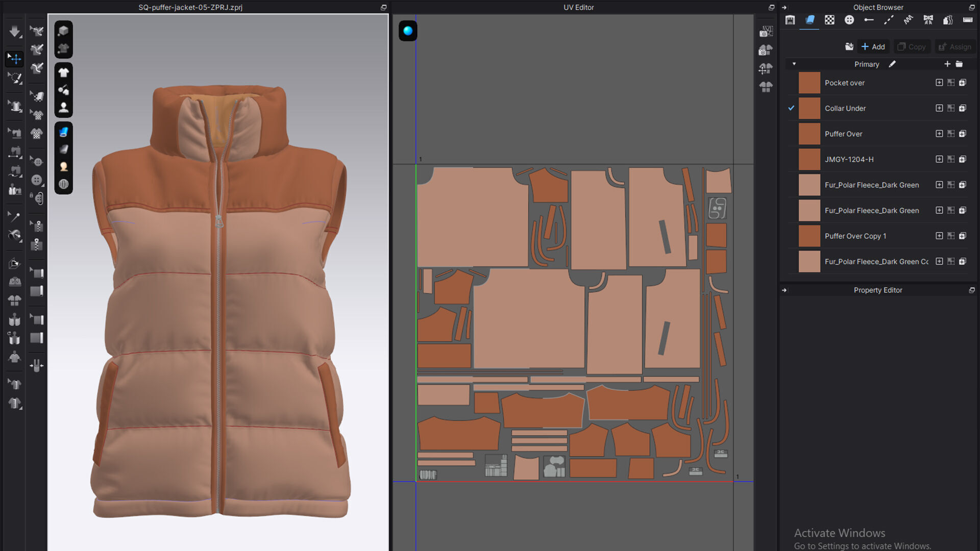Switch to the Fabric tab in Object Browser
The height and width of the screenshot is (551, 980).
click(810, 20)
